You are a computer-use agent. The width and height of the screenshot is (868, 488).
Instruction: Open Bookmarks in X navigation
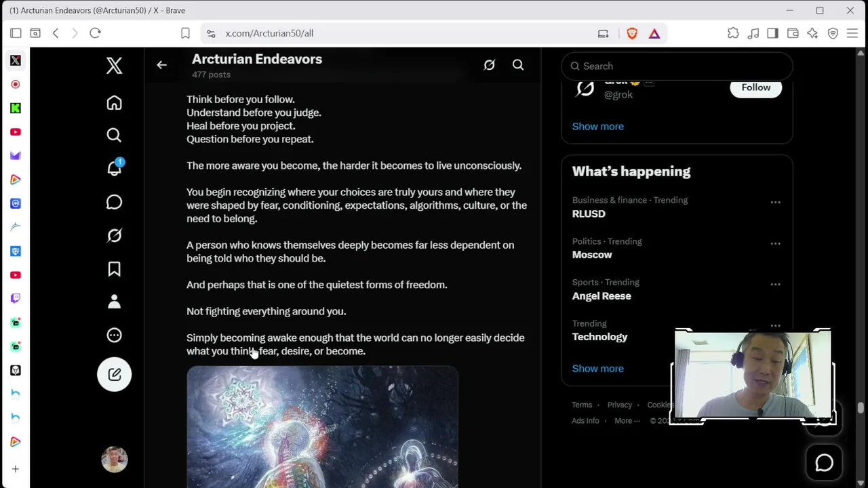[x=114, y=269]
